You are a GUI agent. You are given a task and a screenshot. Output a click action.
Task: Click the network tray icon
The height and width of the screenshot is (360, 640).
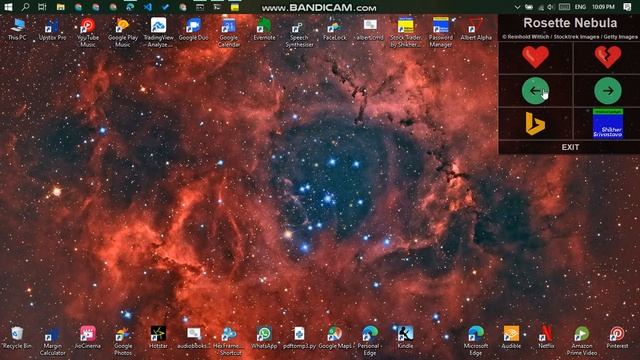pyautogui.click(x=541, y=7)
